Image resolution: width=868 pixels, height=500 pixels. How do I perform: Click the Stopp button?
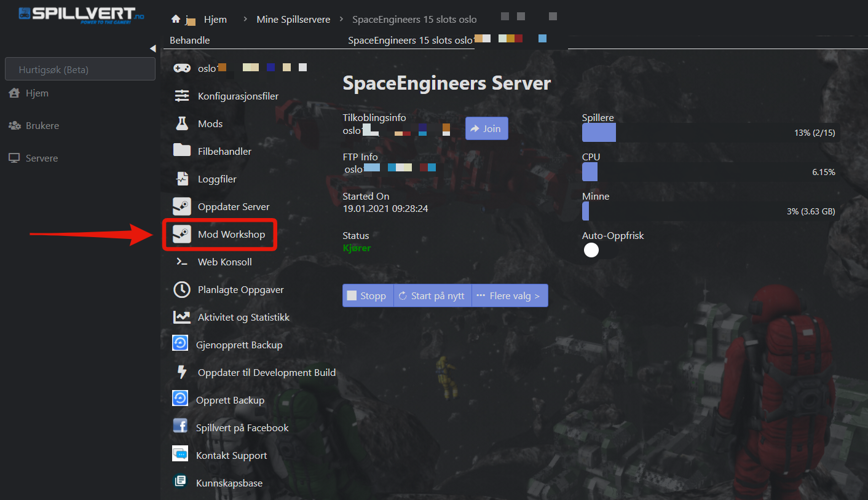coord(368,295)
